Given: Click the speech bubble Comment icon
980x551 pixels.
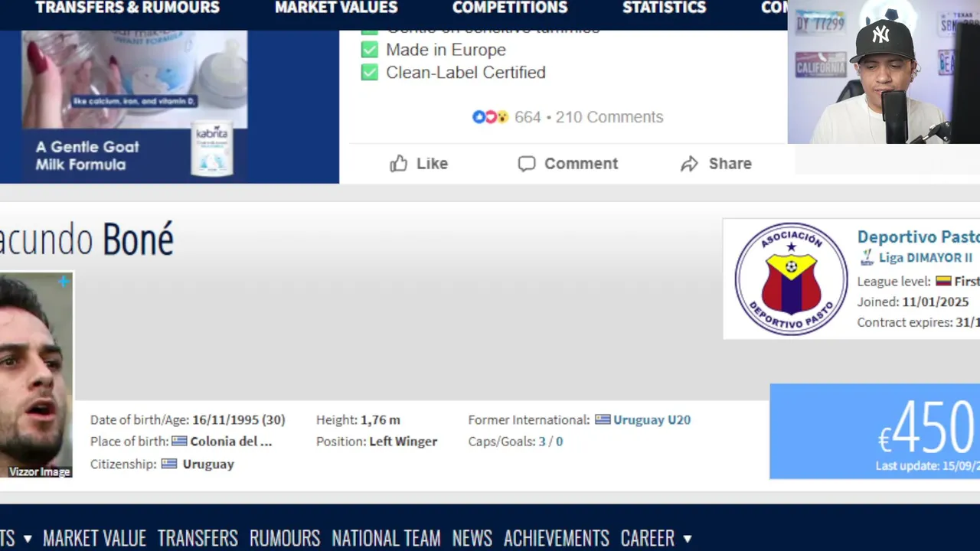Looking at the screenshot, I should tap(526, 164).
